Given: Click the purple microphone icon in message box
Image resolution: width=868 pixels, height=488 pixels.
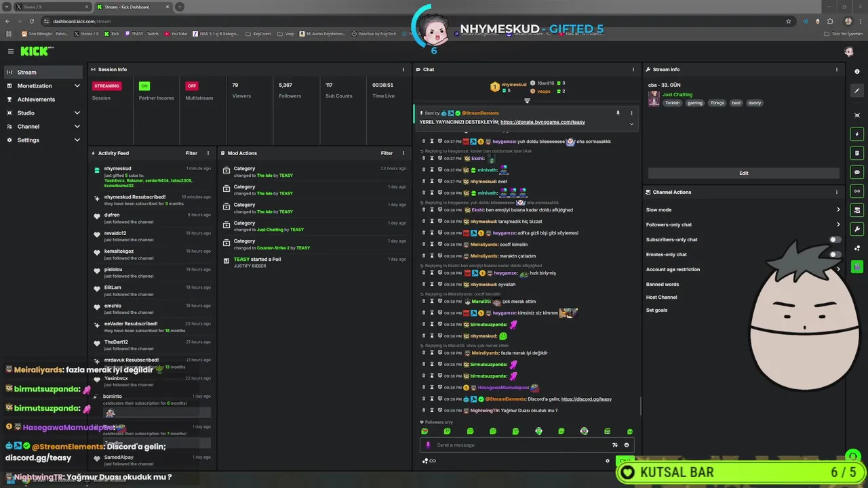Looking at the screenshot, I should click(x=428, y=445).
